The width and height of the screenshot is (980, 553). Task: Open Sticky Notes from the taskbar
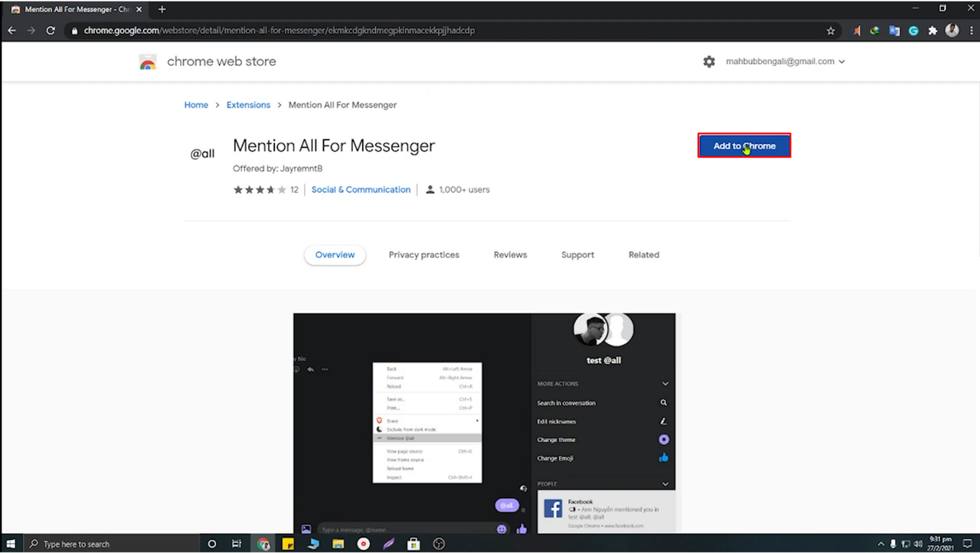289,544
